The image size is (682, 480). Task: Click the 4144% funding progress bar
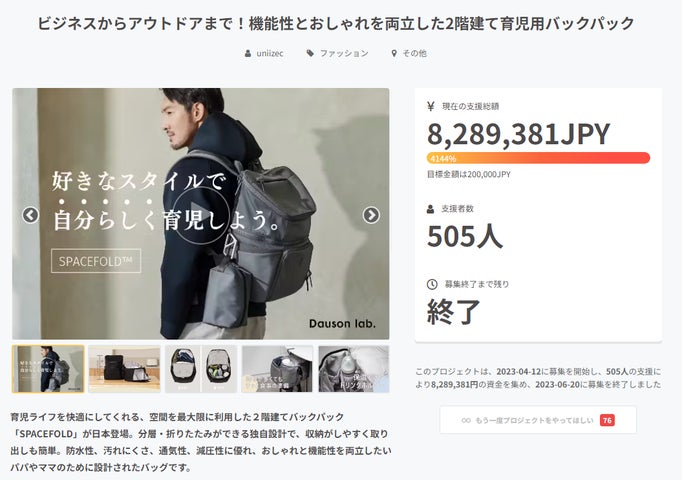click(x=538, y=158)
